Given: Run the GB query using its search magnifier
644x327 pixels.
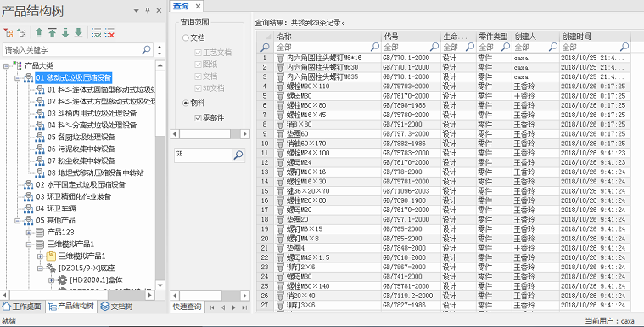Looking at the screenshot, I should coord(238,155).
